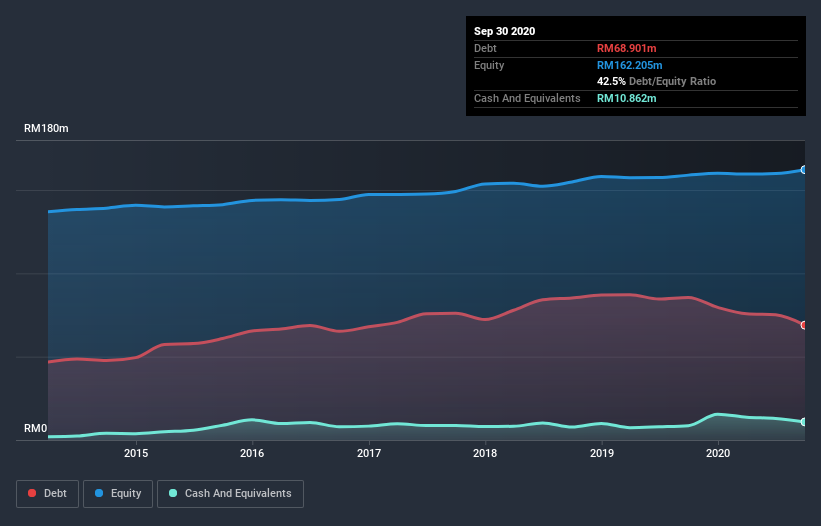Click the Equity row label in tooltip

[489, 65]
